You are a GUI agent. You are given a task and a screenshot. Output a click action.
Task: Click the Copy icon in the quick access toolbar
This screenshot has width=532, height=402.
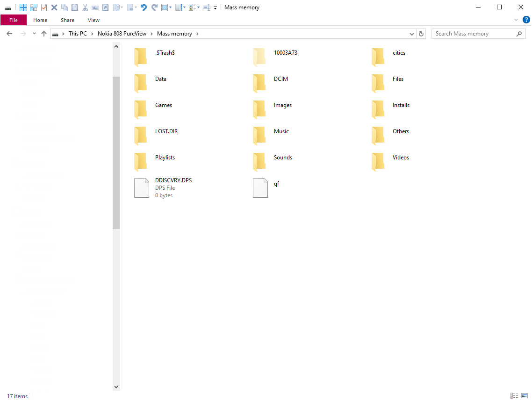[65, 7]
